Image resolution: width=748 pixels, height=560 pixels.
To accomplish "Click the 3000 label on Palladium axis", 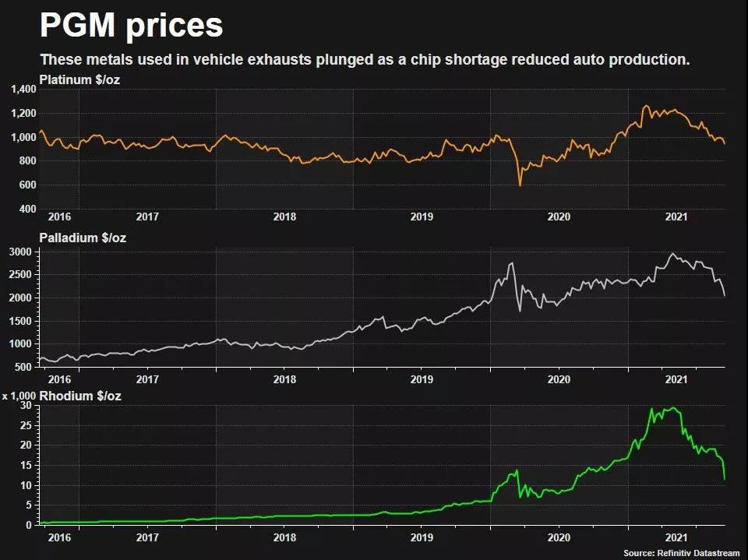I will (20, 252).
